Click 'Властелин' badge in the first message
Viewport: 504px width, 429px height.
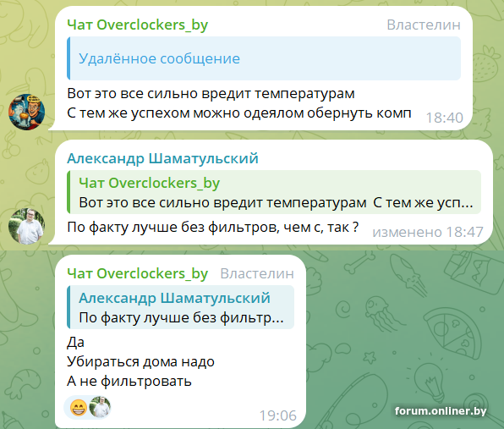(x=424, y=25)
